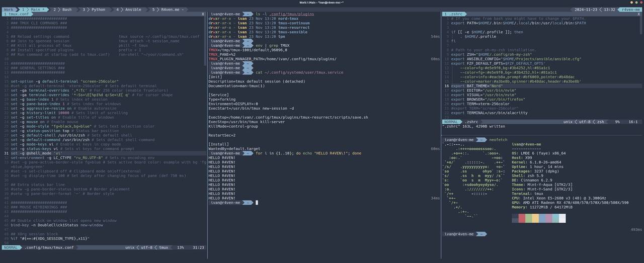Viewport: 644px width, 263px height.
Task: Close the tmux.conf tabline with X
Action: [204, 14]
